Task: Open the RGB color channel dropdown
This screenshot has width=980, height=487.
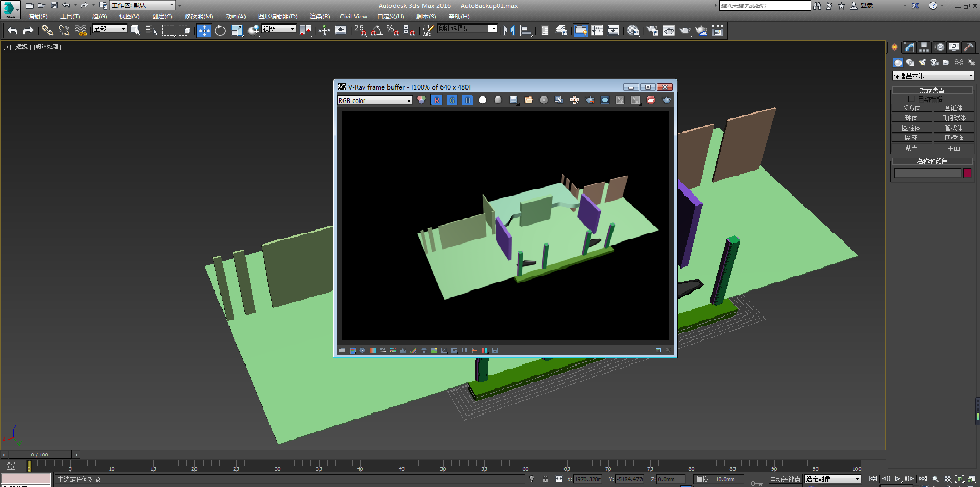Action: click(x=375, y=101)
